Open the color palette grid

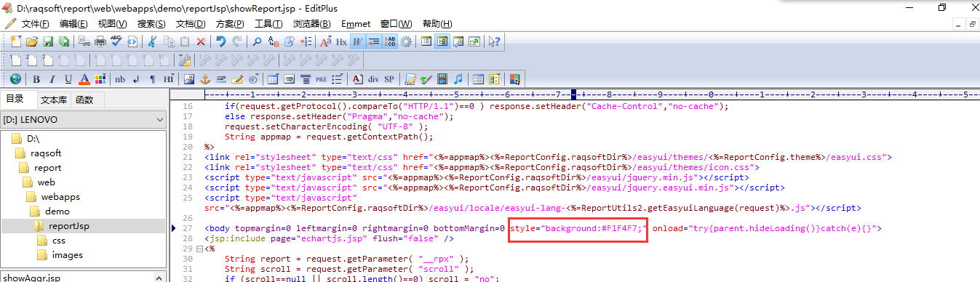click(100, 79)
